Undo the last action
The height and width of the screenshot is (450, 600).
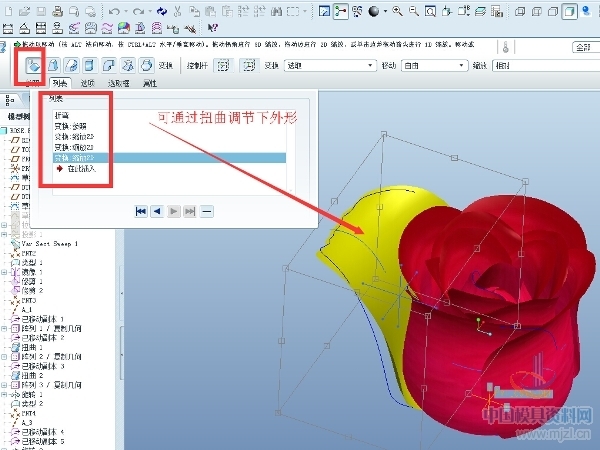pyautogui.click(x=114, y=11)
